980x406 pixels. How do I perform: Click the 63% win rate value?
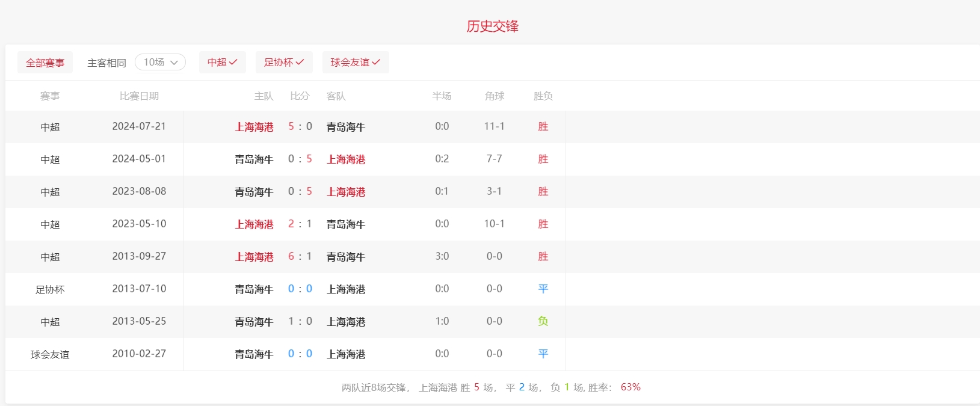(x=630, y=387)
